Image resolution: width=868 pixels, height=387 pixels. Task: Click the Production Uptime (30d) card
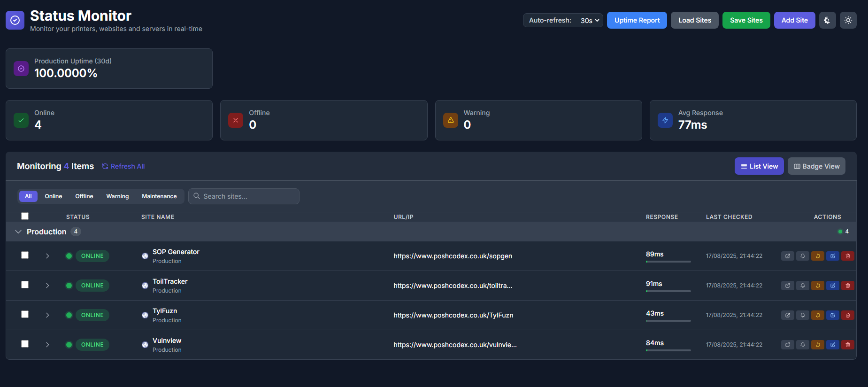tap(109, 69)
